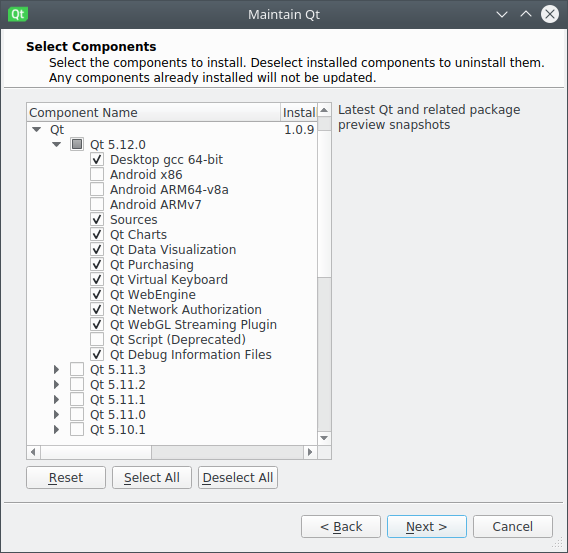Check the Qt 5.10.1 checkbox
This screenshot has height=553, width=568.
coord(77,430)
